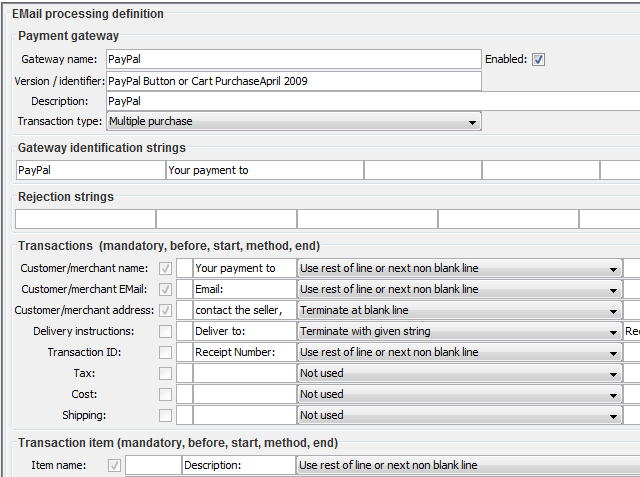Open Customer/merchant name method dropdown

[x=460, y=268]
